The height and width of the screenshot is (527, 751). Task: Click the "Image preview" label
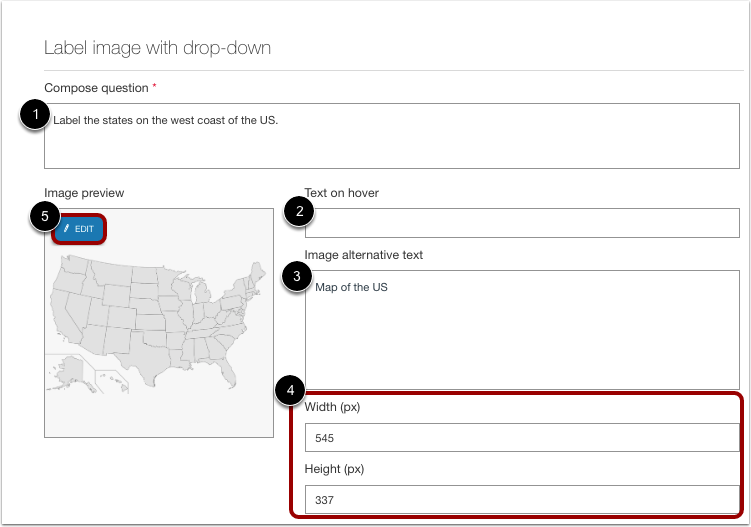pyautogui.click(x=84, y=192)
